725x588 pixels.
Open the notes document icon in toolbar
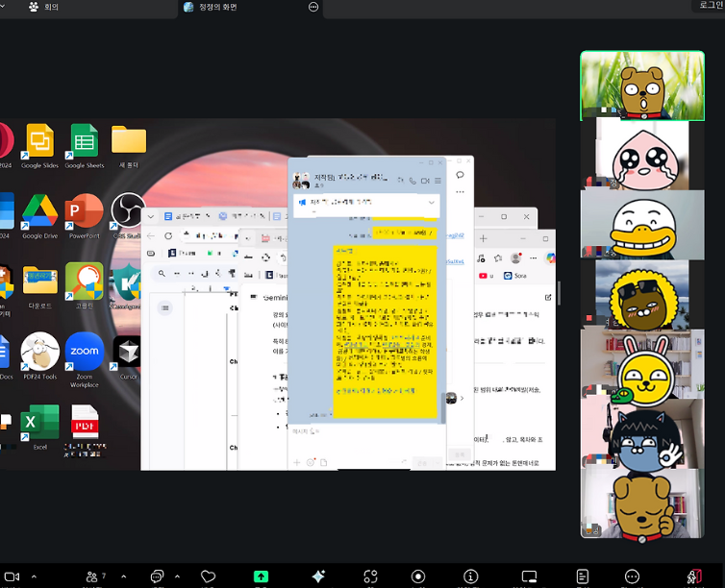coord(582,576)
